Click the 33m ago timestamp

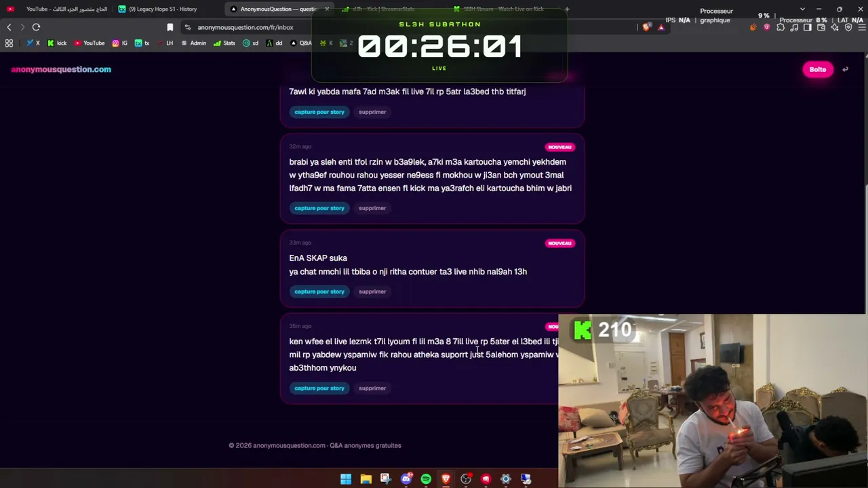(300, 243)
